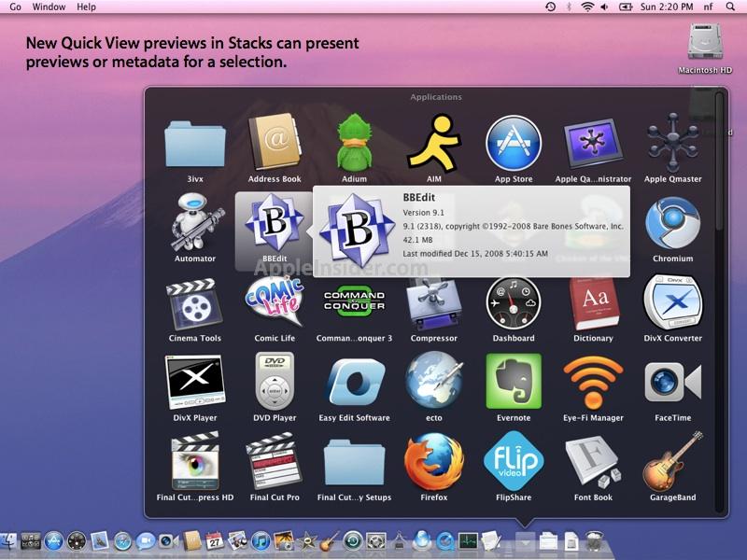Launch QuickTime Player in the Dock

coord(445,541)
